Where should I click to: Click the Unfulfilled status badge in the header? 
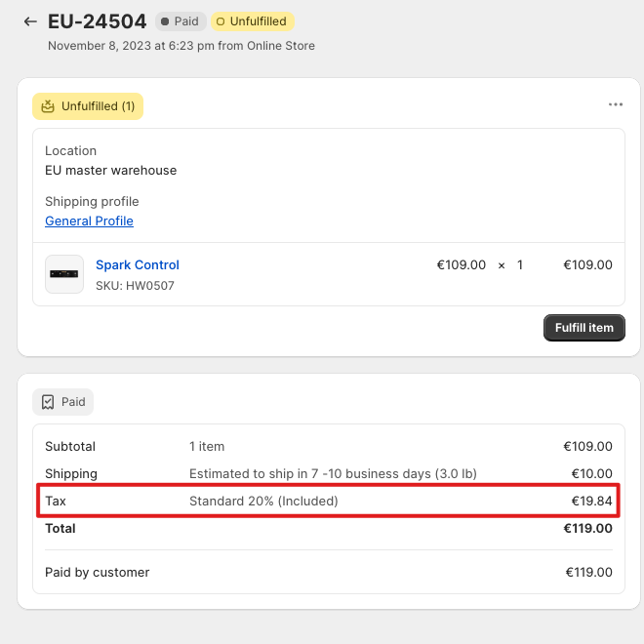(x=253, y=21)
